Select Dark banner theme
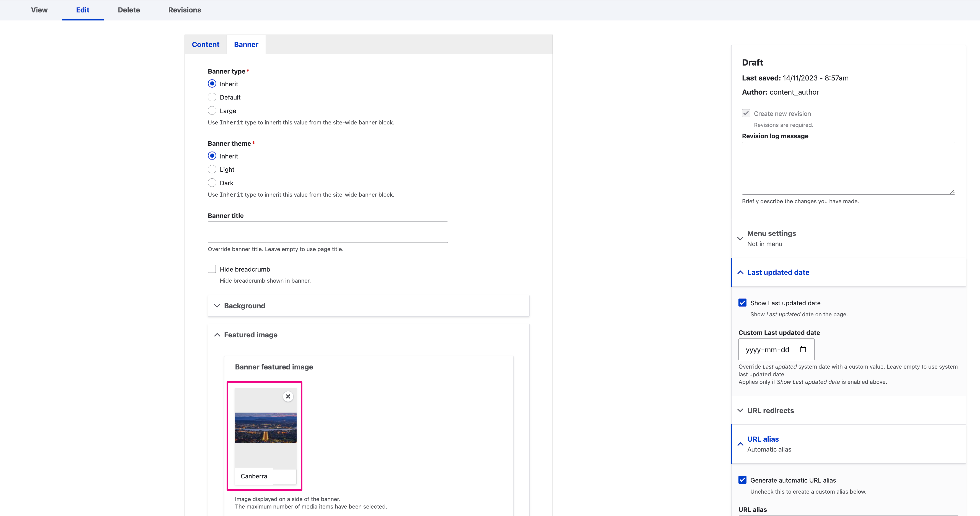 pyautogui.click(x=212, y=183)
